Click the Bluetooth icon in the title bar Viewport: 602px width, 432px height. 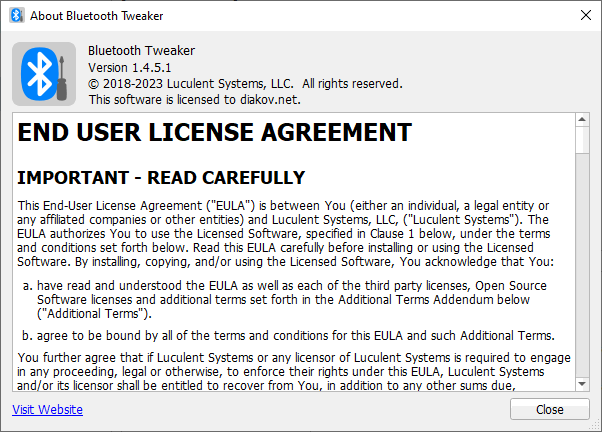[x=15, y=16]
